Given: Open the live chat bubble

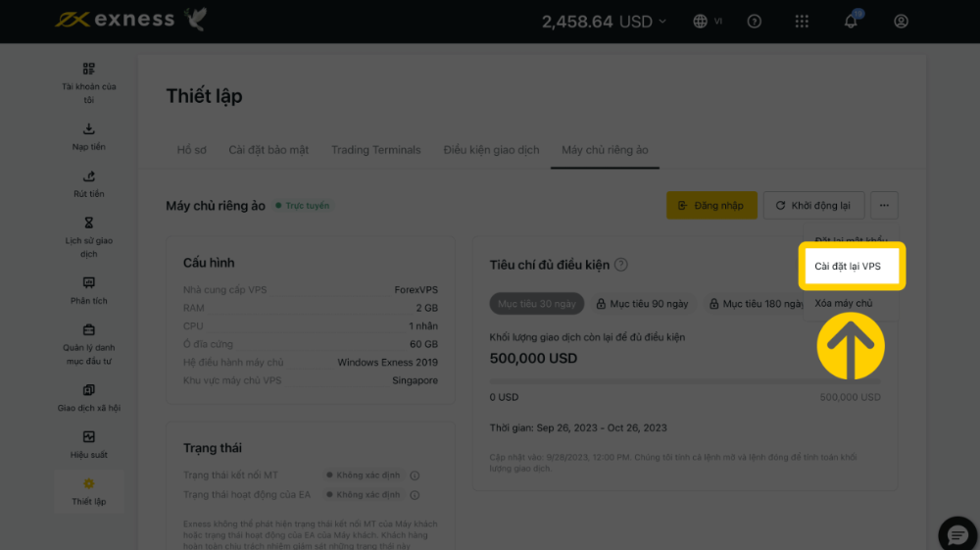Looking at the screenshot, I should 957,534.
